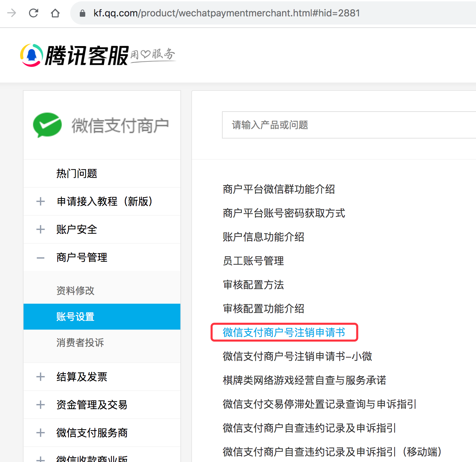The height and width of the screenshot is (462, 476).
Task: Select 微信支付服务商 menu entry
Action: click(x=92, y=433)
